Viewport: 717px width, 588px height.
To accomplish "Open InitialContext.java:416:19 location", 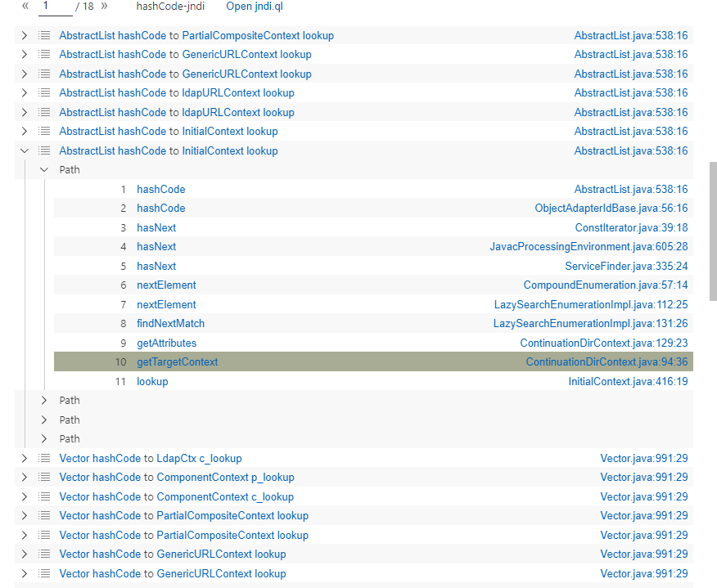I will pyautogui.click(x=628, y=382).
